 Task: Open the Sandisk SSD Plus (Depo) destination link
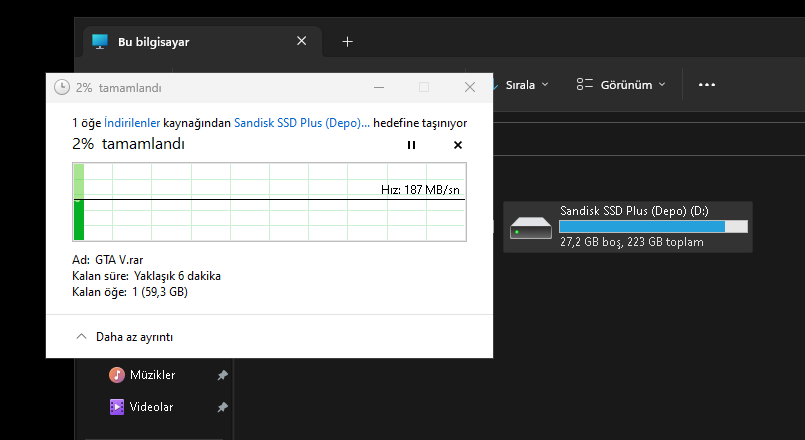tap(301, 123)
